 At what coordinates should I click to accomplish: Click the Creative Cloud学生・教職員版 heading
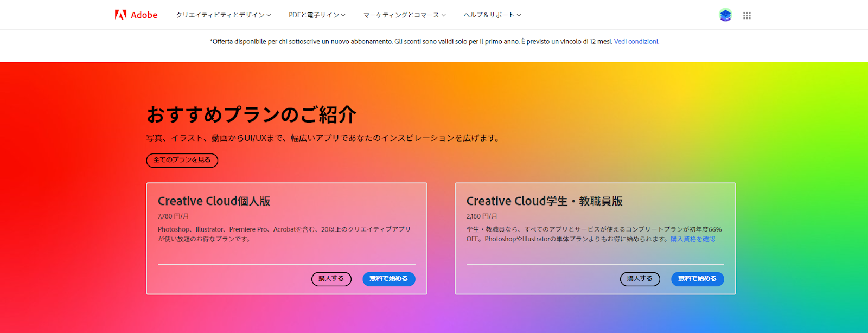coord(545,201)
